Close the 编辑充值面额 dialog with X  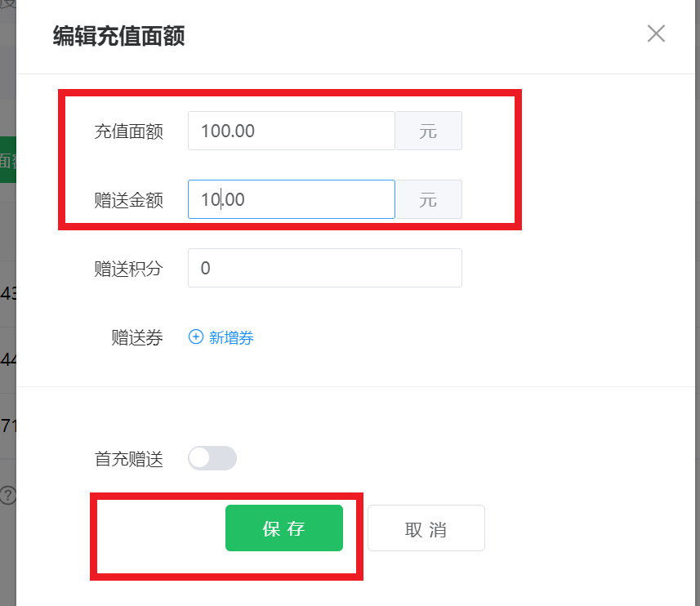tap(656, 33)
